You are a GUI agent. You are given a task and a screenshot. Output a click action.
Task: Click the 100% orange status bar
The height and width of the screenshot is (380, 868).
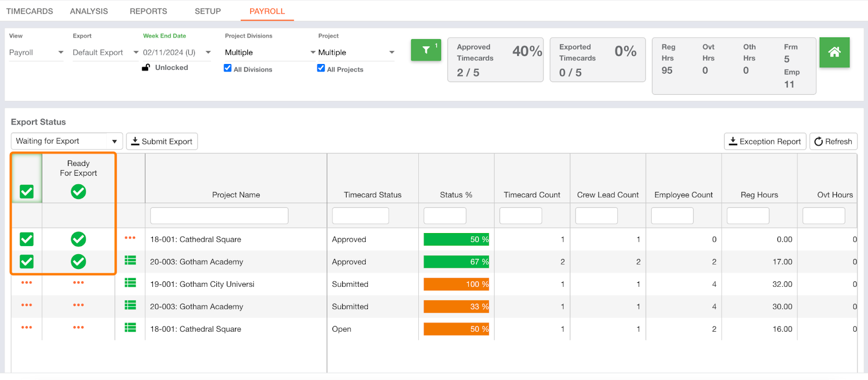click(456, 284)
